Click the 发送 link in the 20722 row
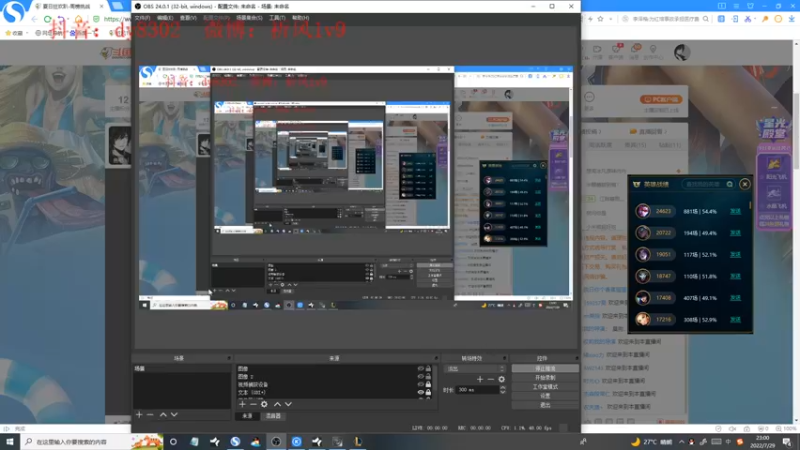This screenshot has height=450, width=800. [x=735, y=233]
